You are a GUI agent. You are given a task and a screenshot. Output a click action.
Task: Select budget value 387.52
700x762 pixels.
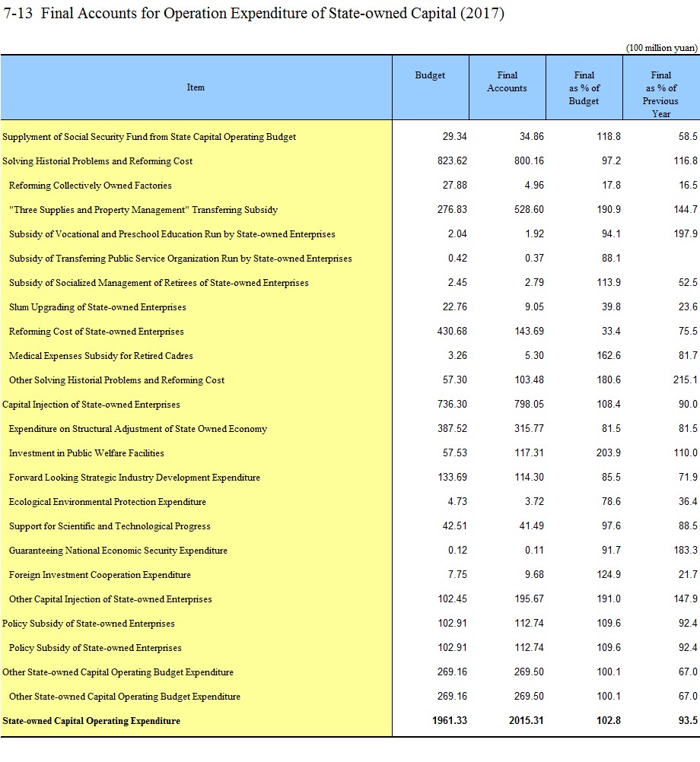[x=452, y=428]
